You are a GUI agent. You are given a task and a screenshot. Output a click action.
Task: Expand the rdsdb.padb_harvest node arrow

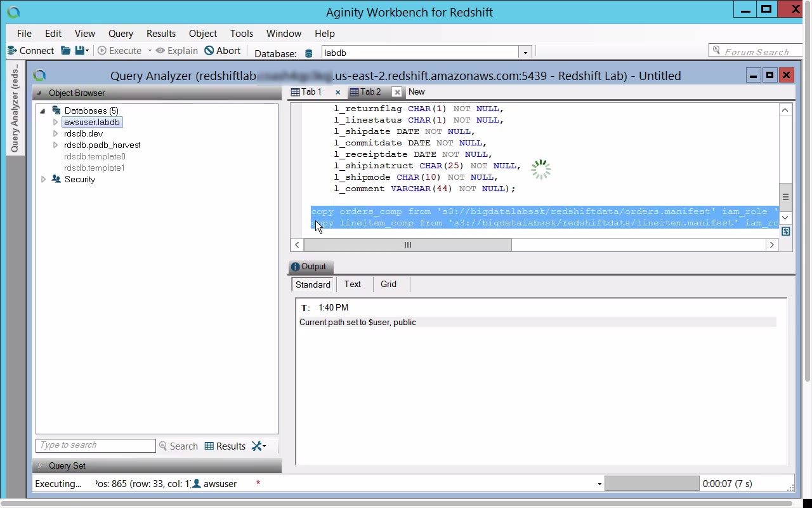pyautogui.click(x=55, y=145)
